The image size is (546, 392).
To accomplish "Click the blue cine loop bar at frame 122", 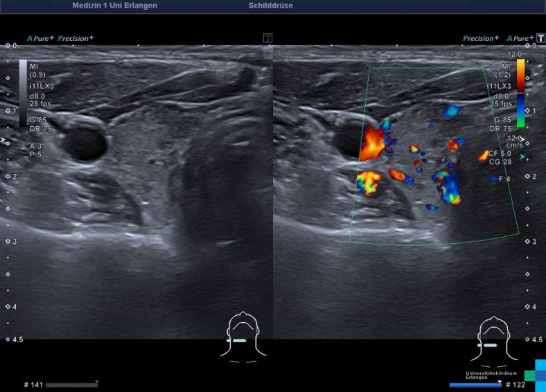I will [x=475, y=384].
